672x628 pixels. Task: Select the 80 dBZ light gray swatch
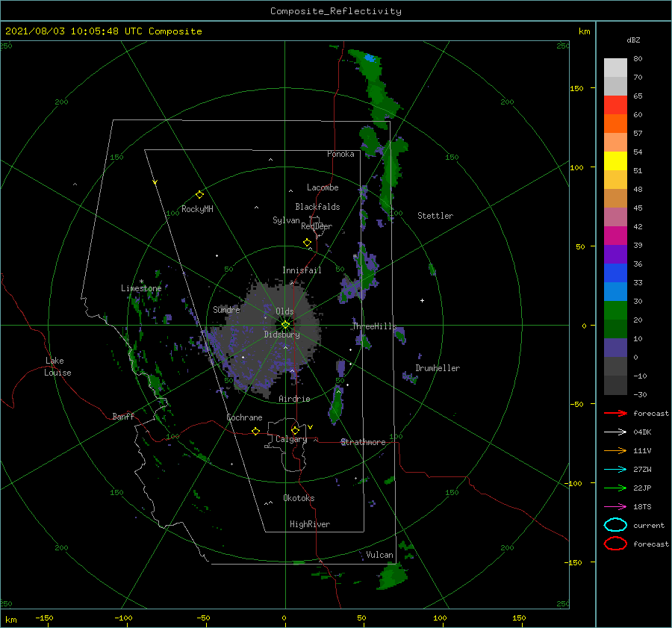[615, 68]
